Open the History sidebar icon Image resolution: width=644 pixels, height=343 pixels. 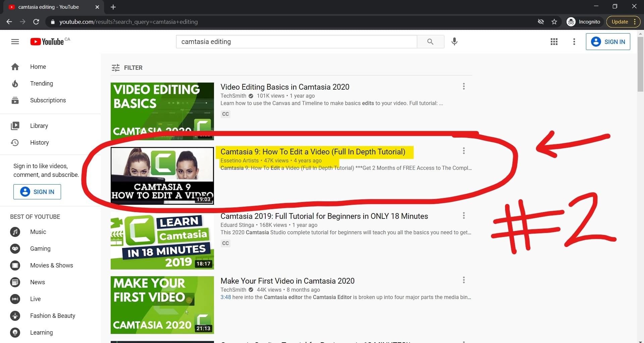tap(15, 142)
